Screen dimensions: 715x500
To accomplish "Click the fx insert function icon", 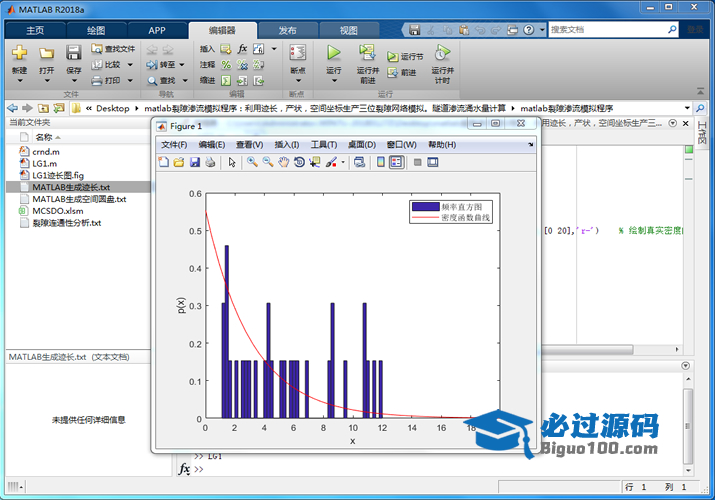I will click(242, 49).
